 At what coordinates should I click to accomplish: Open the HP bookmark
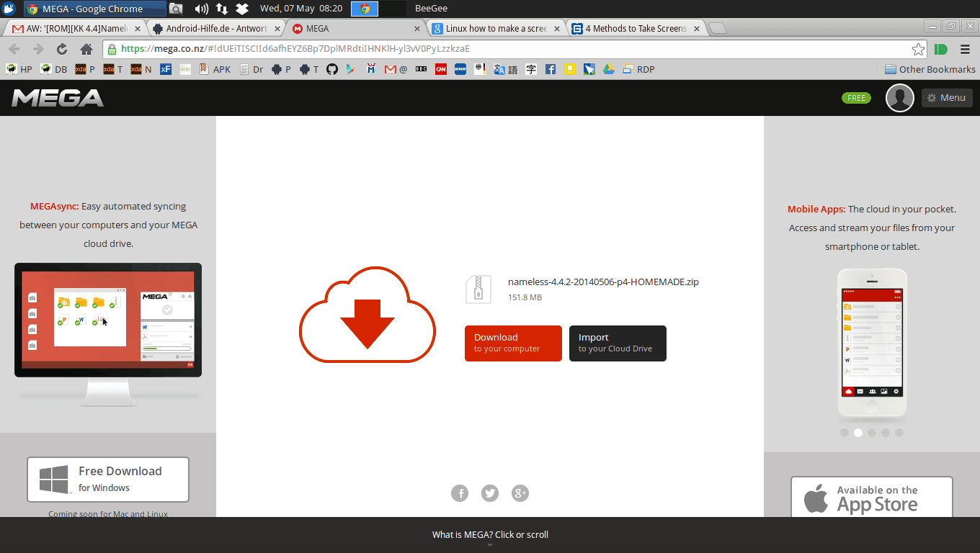[x=19, y=69]
